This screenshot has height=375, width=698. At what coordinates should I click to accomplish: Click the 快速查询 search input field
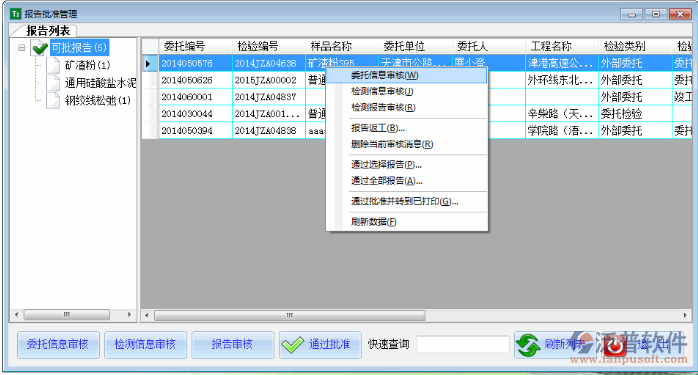click(x=463, y=344)
